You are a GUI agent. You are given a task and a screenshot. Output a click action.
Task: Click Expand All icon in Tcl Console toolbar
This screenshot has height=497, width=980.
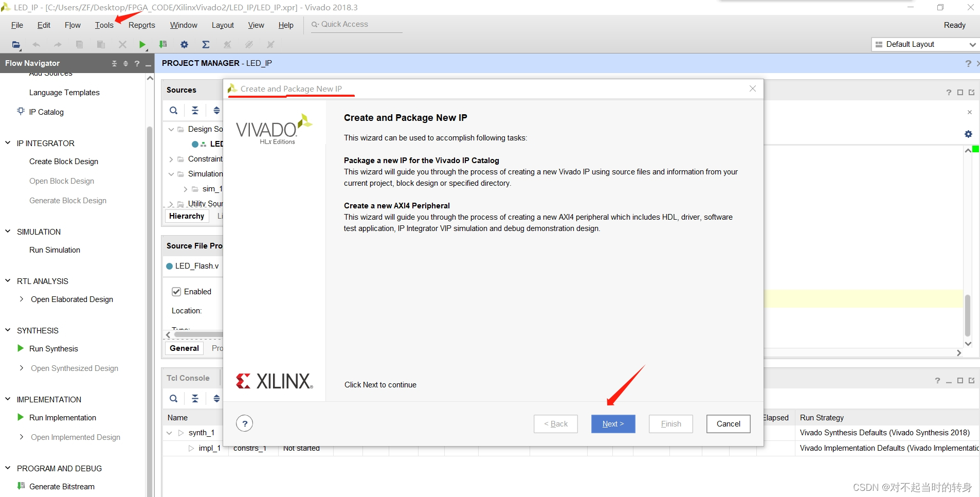tap(216, 399)
